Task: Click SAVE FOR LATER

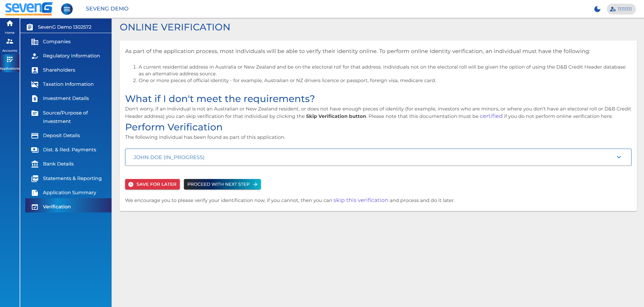Action: click(152, 184)
